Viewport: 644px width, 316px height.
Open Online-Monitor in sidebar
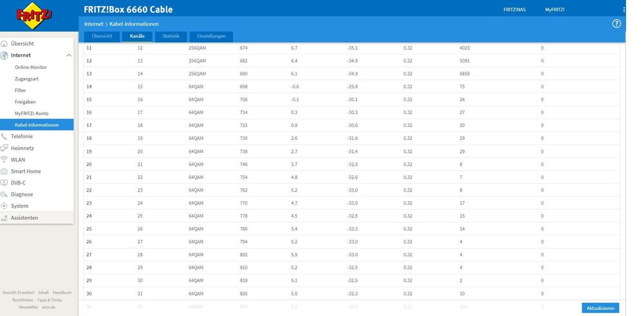coord(31,67)
